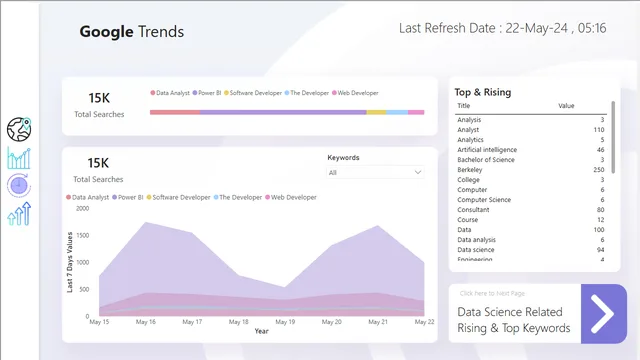Select The Developer legend in top card
The image size is (640, 360).
[307, 93]
